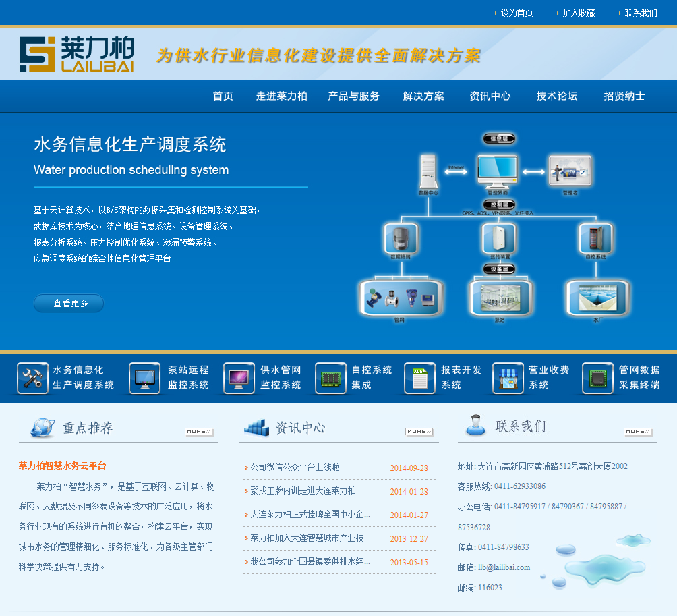Image resolution: width=677 pixels, height=616 pixels.
Task: Click MORE button in 联系我们 section
Action: pyautogui.click(x=638, y=432)
